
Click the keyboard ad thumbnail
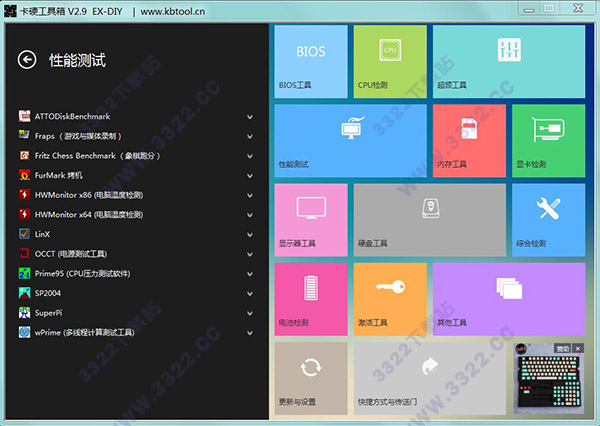548,379
